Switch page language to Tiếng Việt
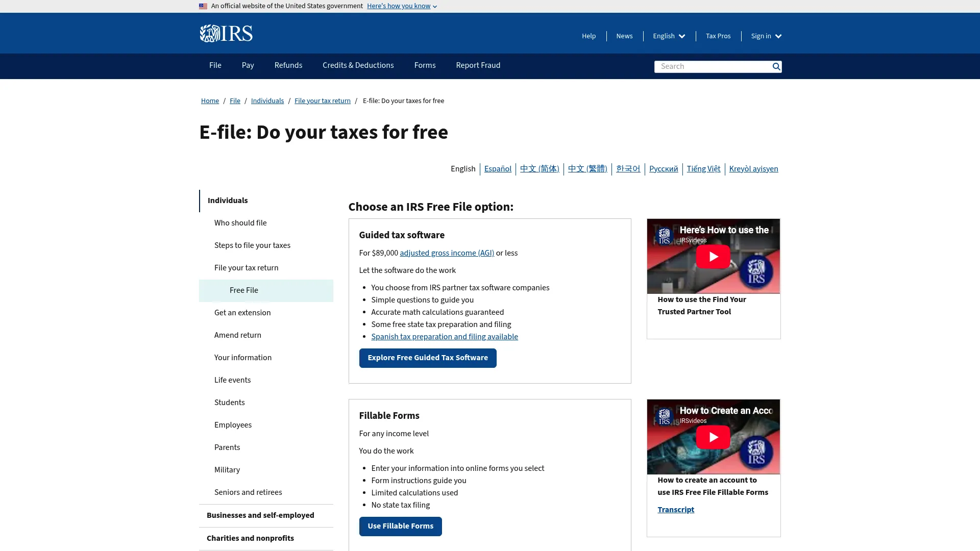 pos(703,169)
